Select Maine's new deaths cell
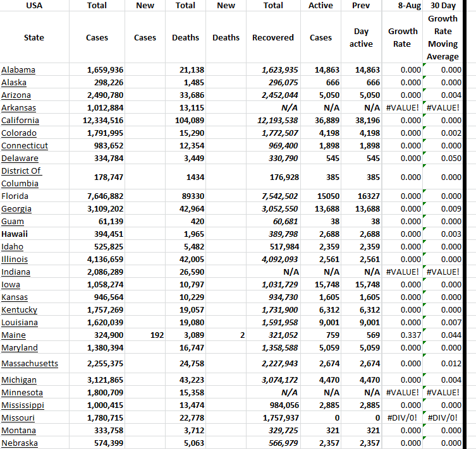Viewport: 476px width, 449px height. [226, 335]
